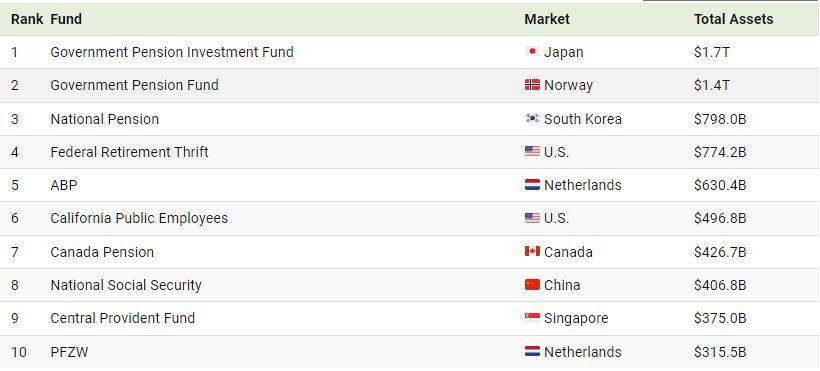Click the U.S. flag beside Federal Retirement Thrift
The height and width of the screenshot is (371, 820).
click(532, 151)
